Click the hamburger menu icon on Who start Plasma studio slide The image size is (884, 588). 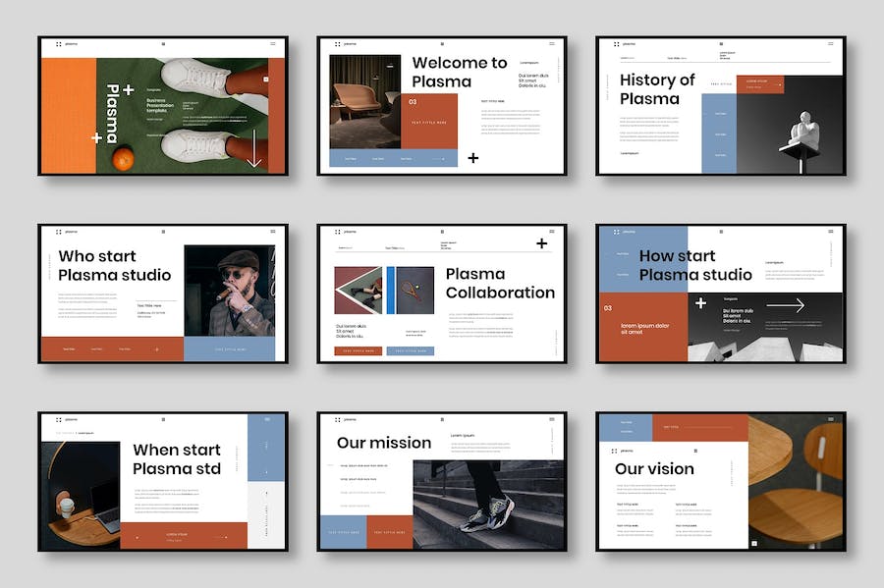click(x=272, y=232)
